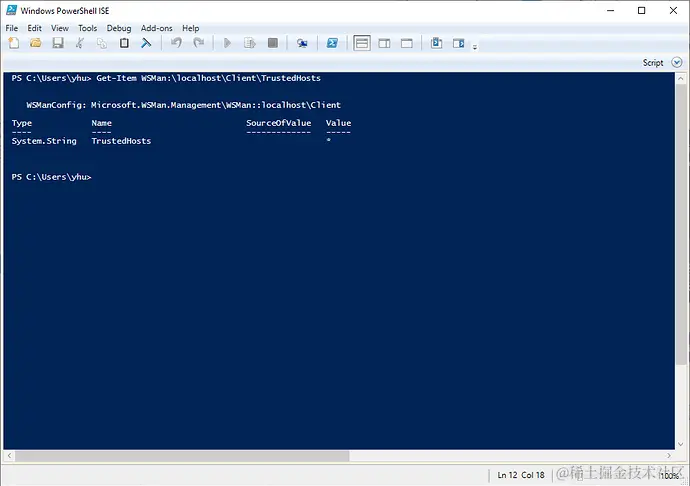Click the vertical scrollbar thumb
The height and width of the screenshot is (486, 690).
681,225
